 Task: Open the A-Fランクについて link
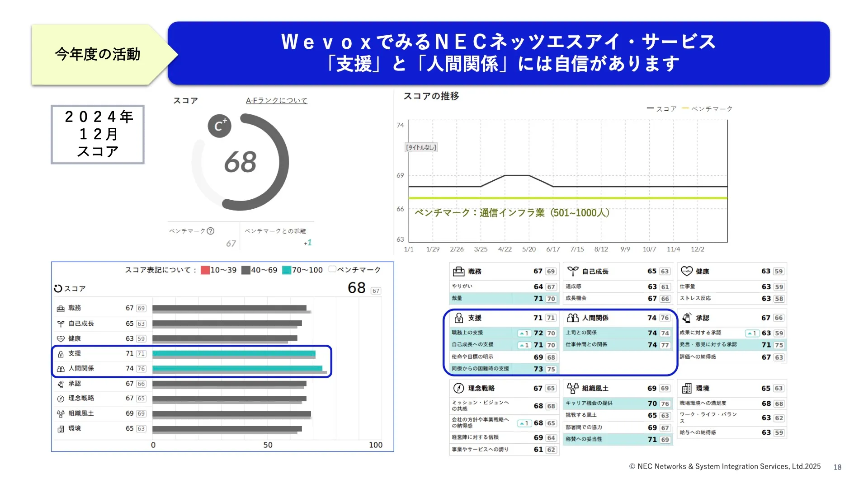tap(276, 100)
